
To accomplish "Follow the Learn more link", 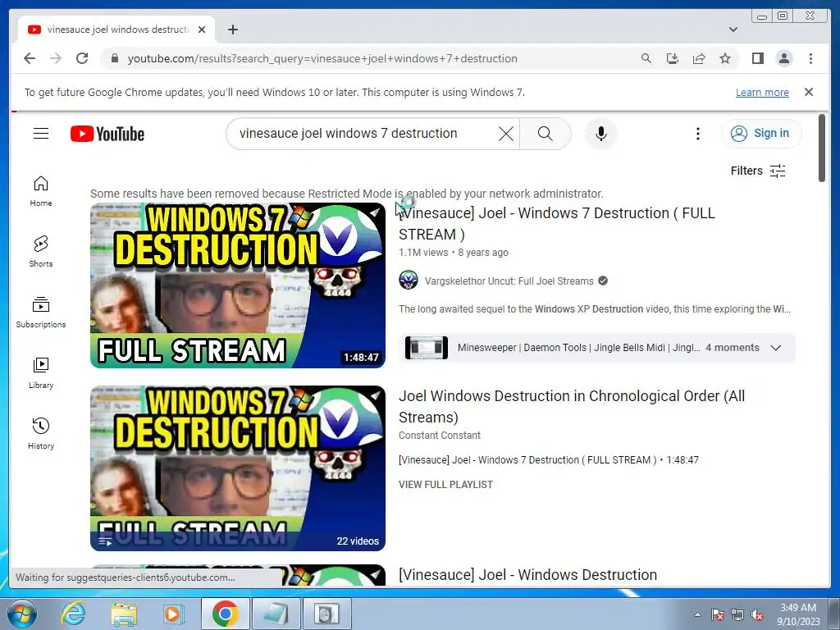I will pos(762,92).
